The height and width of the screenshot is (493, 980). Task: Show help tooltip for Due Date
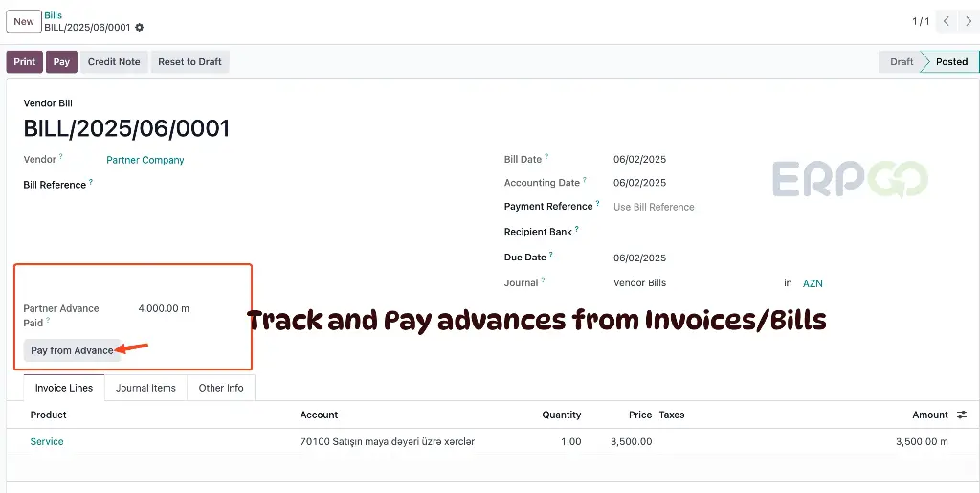point(550,255)
